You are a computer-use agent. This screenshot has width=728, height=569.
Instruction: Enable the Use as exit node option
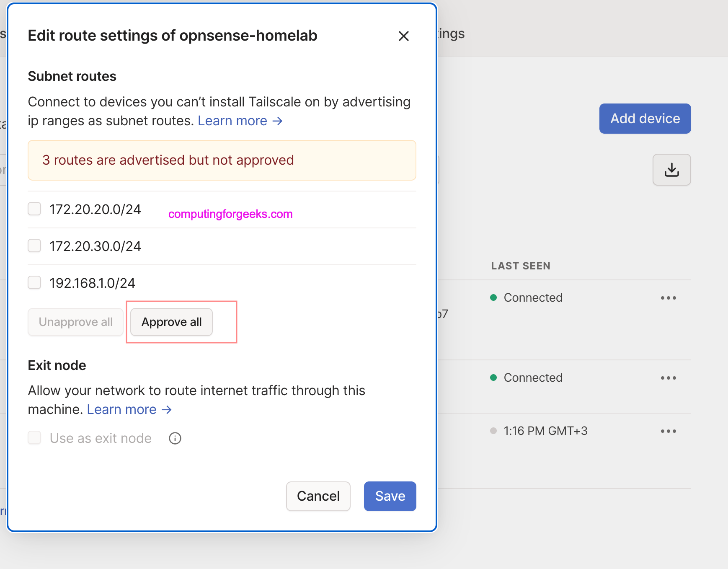click(34, 438)
